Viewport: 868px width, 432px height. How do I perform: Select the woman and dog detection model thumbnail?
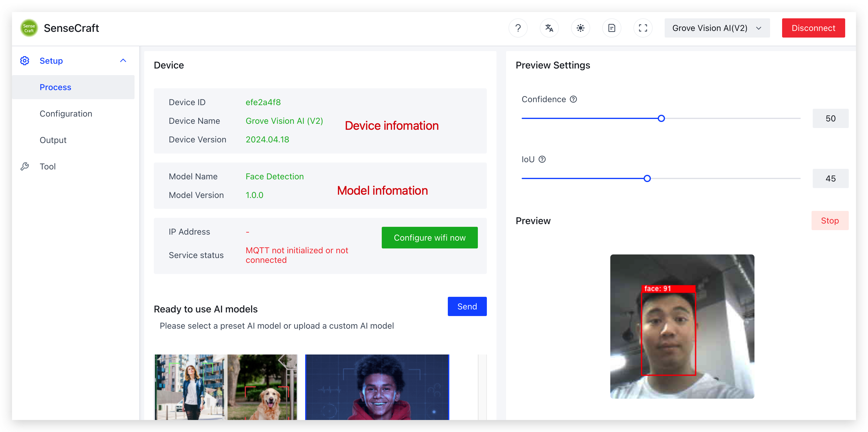coord(226,387)
